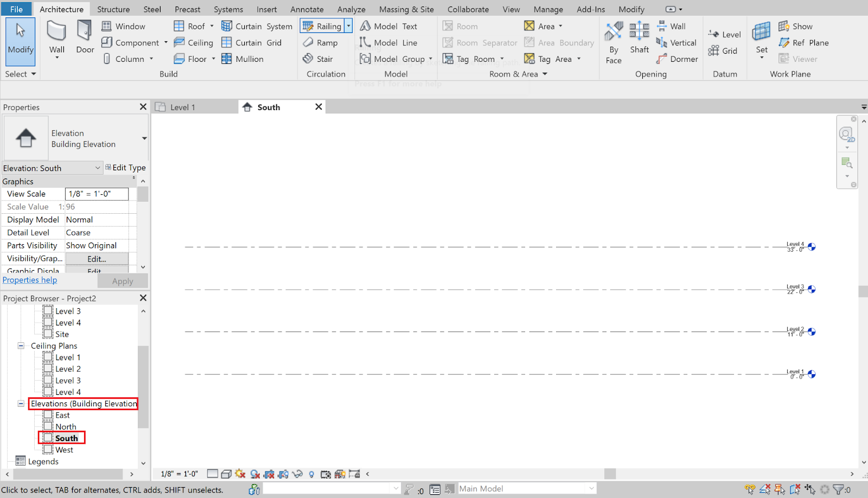Viewport: 868px width, 498px height.
Task: Open the North elevation in Project Browser
Action: coord(66,426)
